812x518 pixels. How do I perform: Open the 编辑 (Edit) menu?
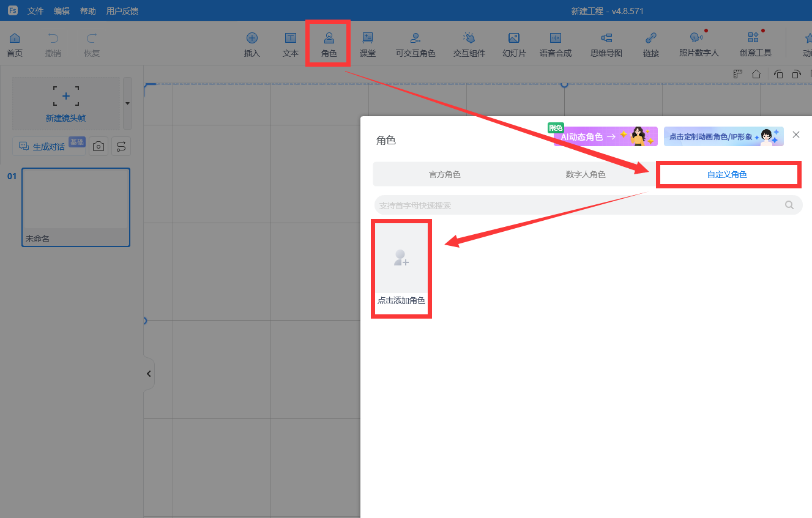pyautogui.click(x=62, y=11)
